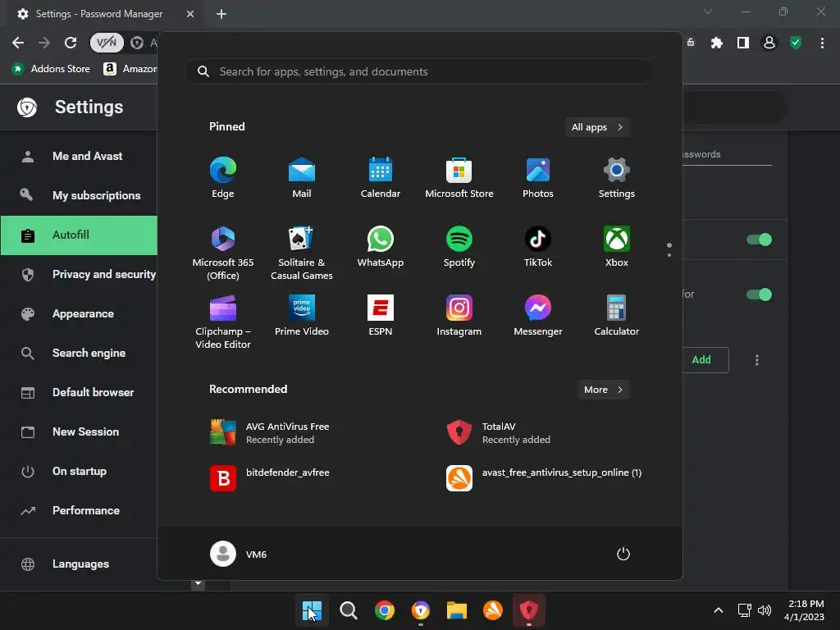Toggle the lower password manager switch
The height and width of the screenshot is (630, 840).
click(x=759, y=294)
